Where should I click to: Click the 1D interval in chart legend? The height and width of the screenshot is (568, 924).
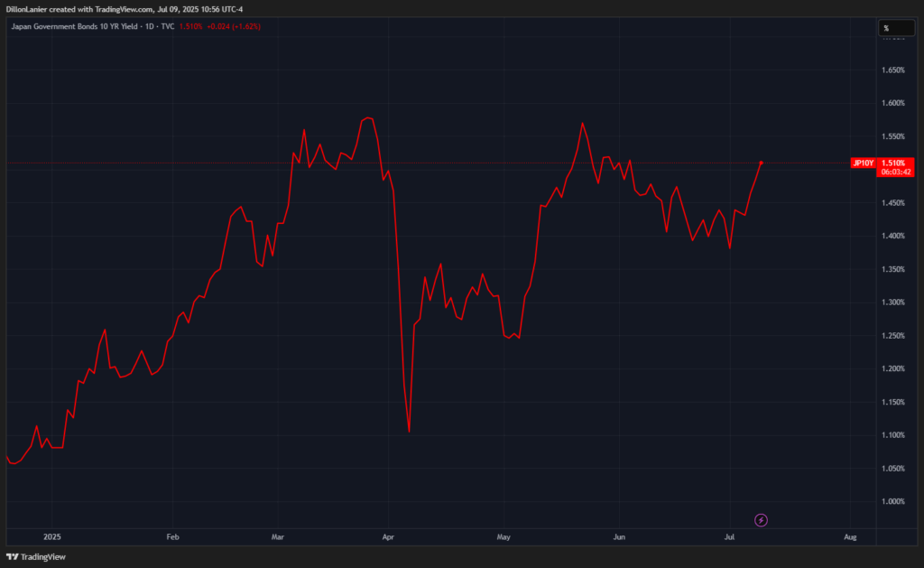(148, 26)
